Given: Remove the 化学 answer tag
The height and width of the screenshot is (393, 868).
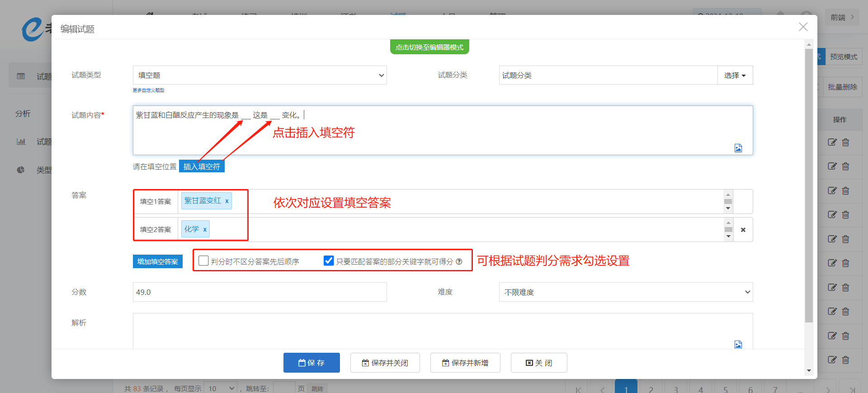Looking at the screenshot, I should pos(205,230).
